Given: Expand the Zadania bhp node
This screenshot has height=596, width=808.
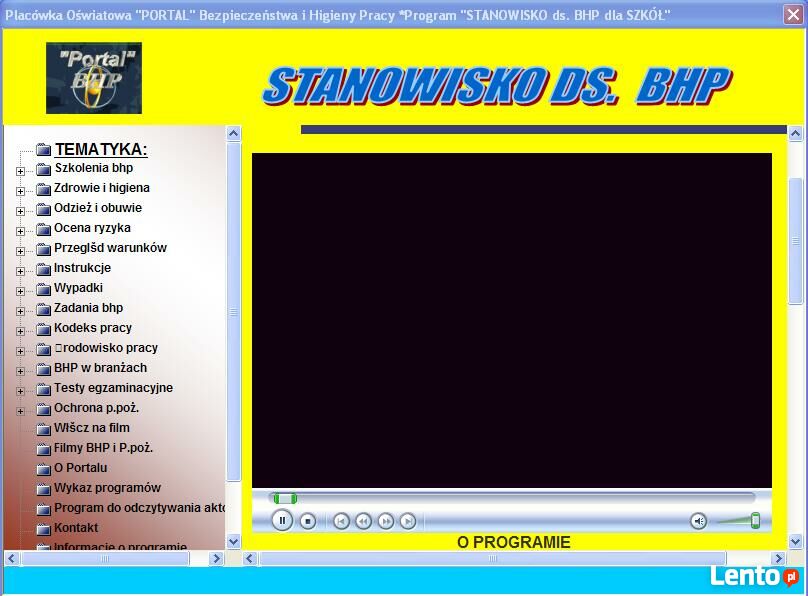Looking at the screenshot, I should click(20, 311).
